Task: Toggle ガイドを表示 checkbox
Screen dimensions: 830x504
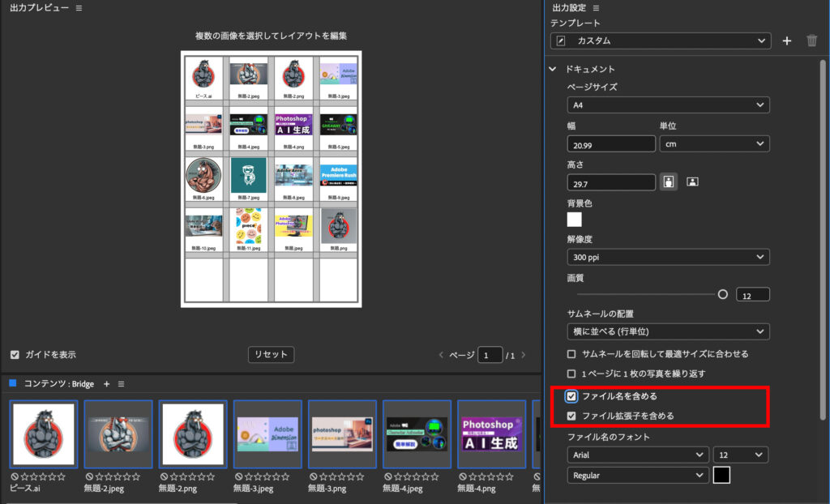Action: point(15,355)
